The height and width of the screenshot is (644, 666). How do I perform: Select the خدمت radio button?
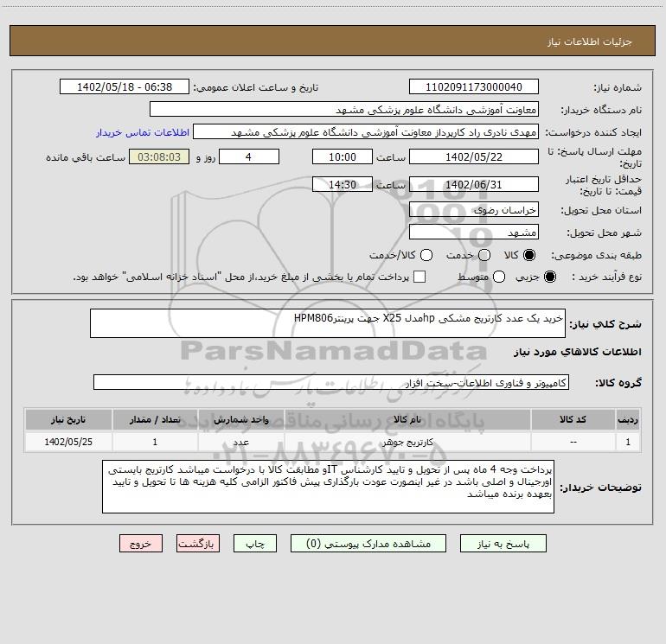pos(484,255)
